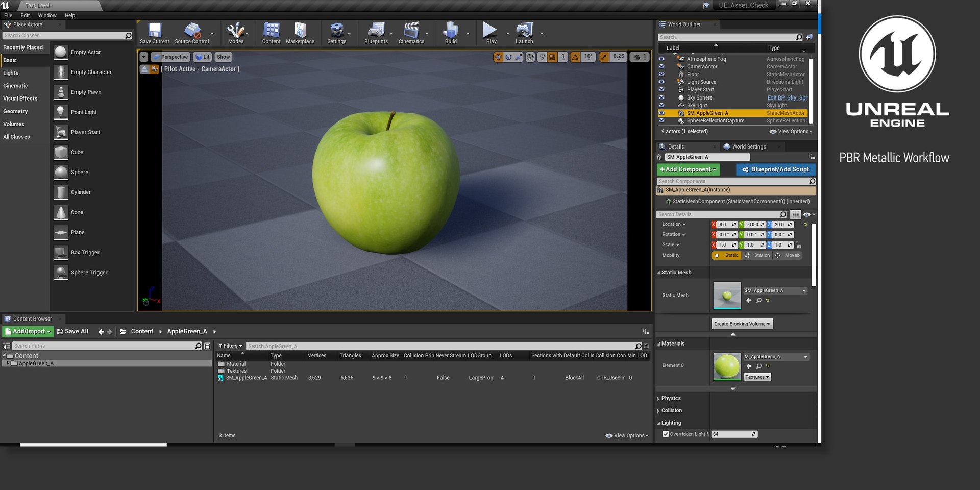980x490 pixels.
Task: Open the Edit BP_Sky_Sphere link
Action: click(x=787, y=97)
